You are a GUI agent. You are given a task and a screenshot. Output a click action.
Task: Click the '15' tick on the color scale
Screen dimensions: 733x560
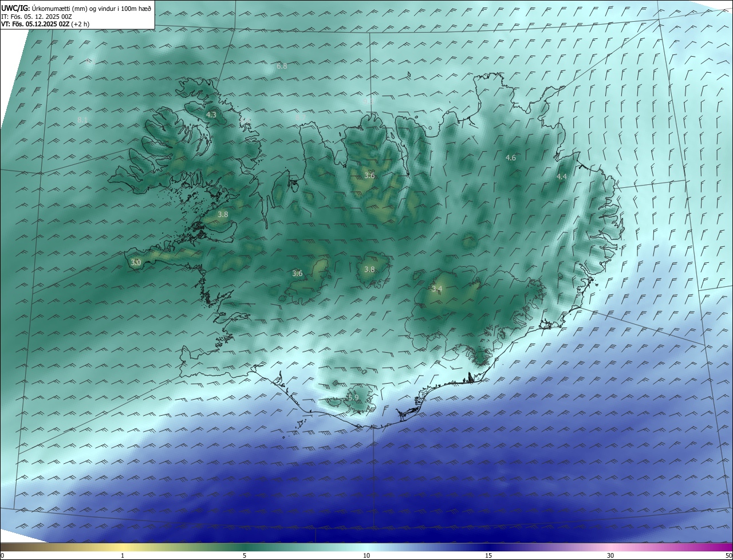click(488, 555)
